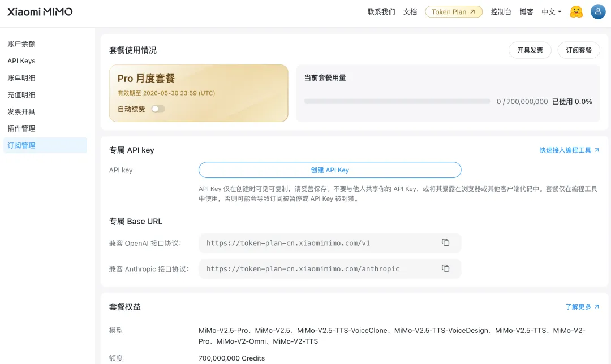611x364 pixels.
Task: Copy the OpenAI-compatible base URL
Action: (445, 242)
